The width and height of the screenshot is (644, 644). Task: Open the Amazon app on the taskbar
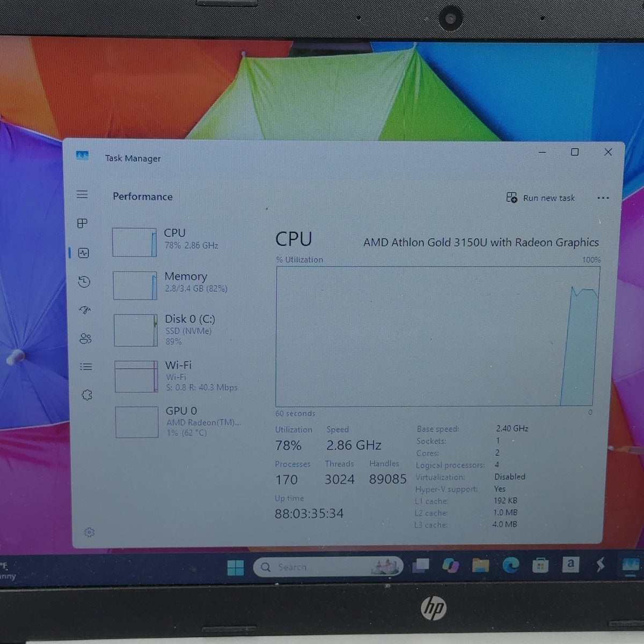[570, 564]
